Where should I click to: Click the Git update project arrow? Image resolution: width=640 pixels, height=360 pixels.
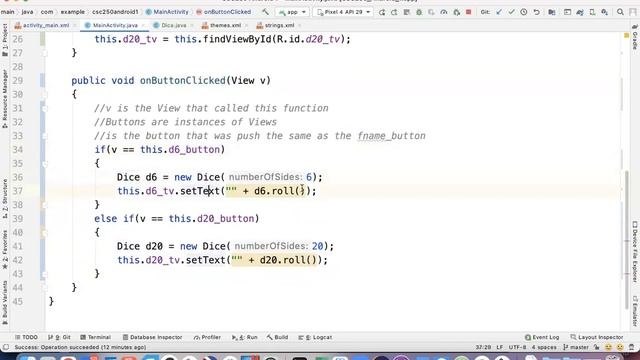[x=499, y=12]
